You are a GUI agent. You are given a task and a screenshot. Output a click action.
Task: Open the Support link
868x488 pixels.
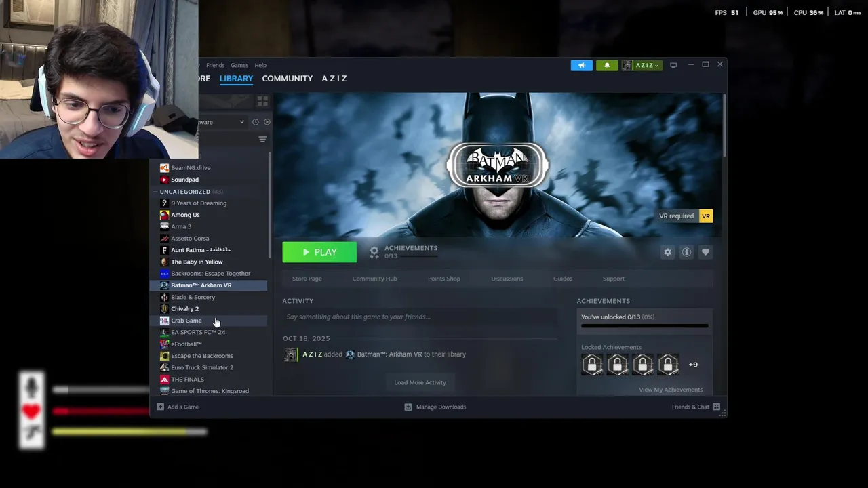[614, 279]
